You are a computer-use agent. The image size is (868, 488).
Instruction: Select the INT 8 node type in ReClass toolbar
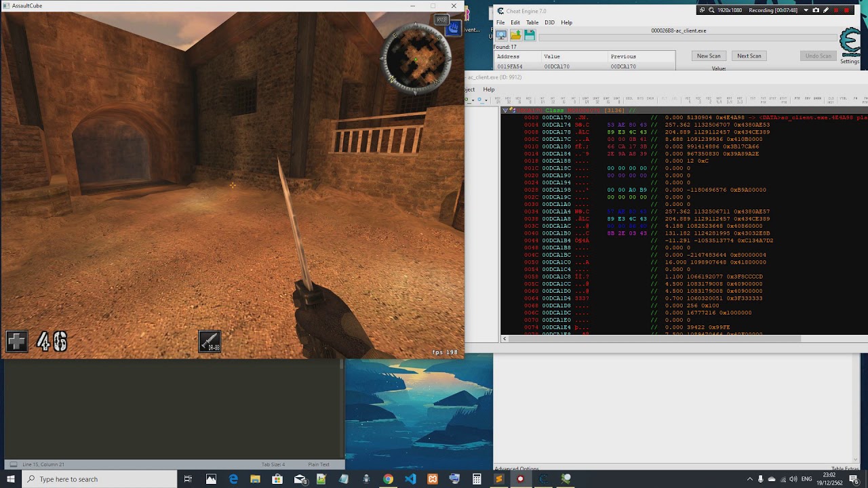click(x=574, y=100)
